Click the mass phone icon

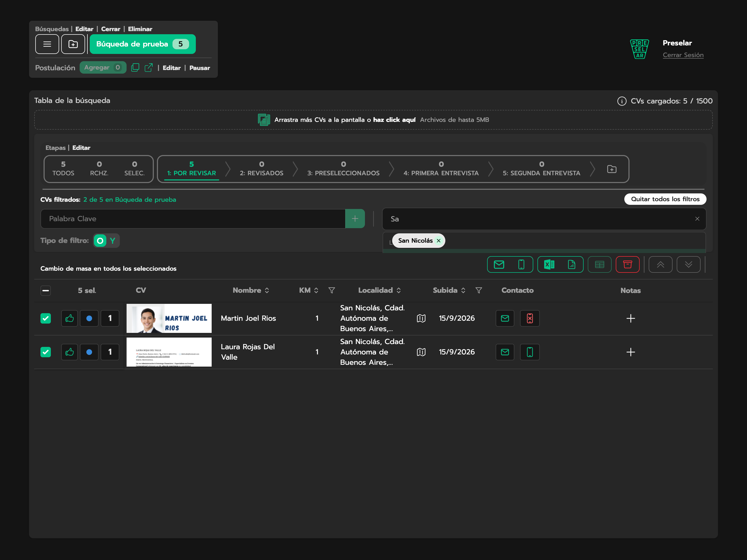click(x=521, y=264)
